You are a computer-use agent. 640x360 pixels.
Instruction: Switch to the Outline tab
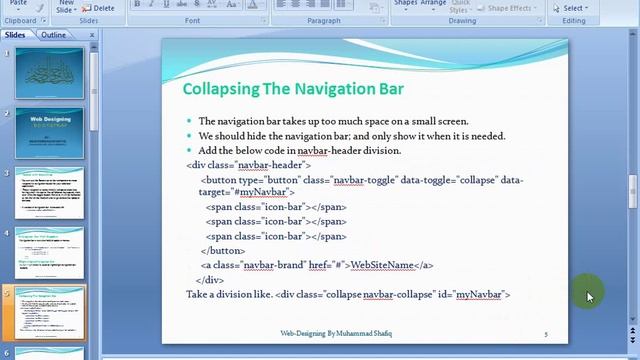53,35
